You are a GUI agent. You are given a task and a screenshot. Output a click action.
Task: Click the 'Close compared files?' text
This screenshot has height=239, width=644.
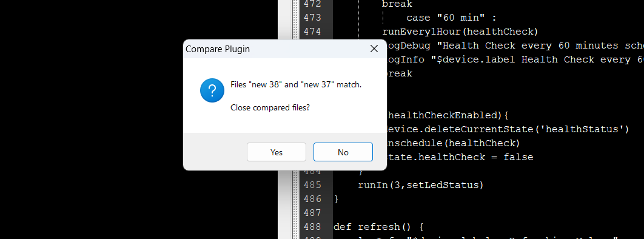(270, 107)
